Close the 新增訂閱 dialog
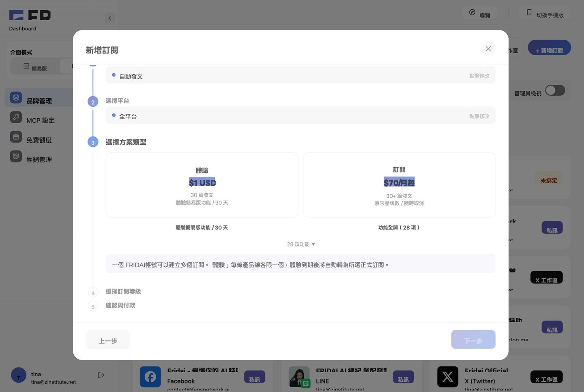Image resolution: width=584 pixels, height=392 pixels. tap(488, 49)
